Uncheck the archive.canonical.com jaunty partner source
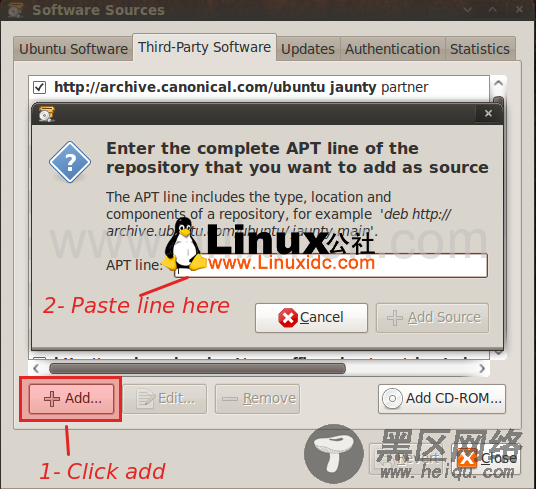Screen dimensions: 536x489 (39, 87)
